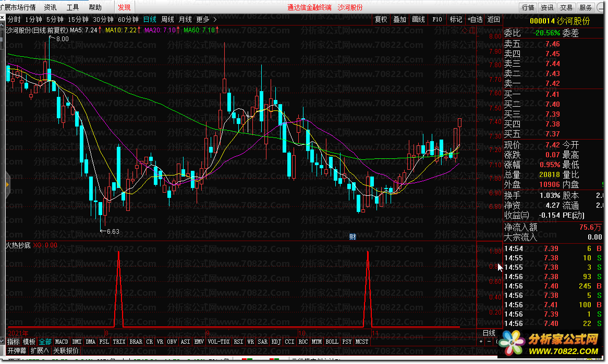Select the FSL indicator
Image resolution: width=608 pixels, height=364 pixels.
[104, 342]
